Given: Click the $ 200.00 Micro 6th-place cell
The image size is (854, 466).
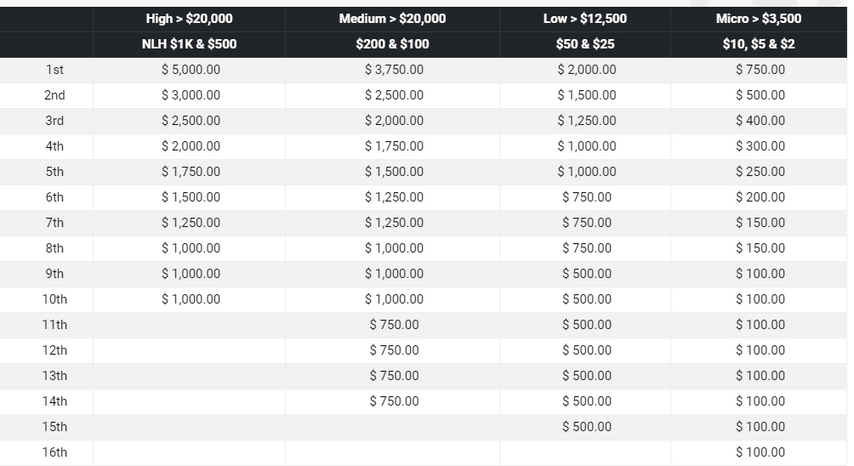Looking at the screenshot, I should tap(760, 197).
